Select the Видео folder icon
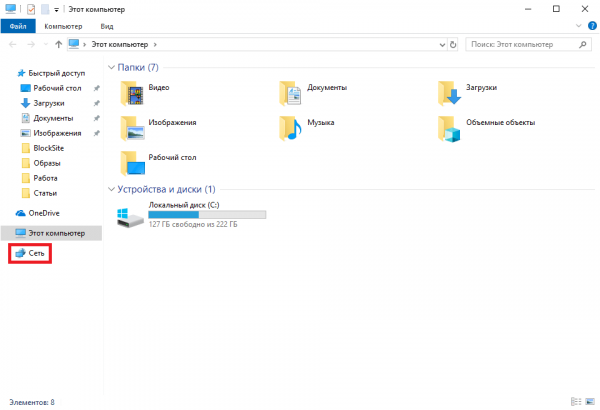600x410 pixels. 132,93
